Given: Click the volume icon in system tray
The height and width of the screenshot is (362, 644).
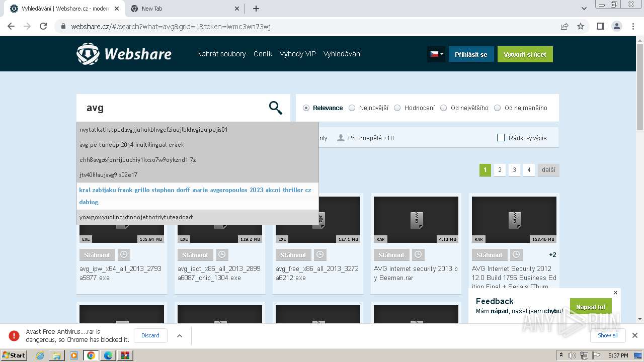Looking at the screenshot, I should click(x=572, y=355).
